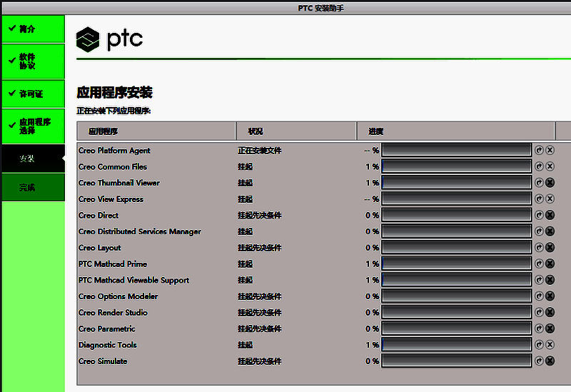This screenshot has width=571, height=392.
Task: Switch to the 应用程序选择 step
Action: coord(32,126)
